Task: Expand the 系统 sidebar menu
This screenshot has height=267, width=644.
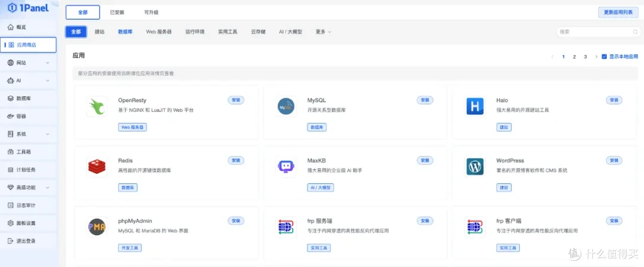Action: 48,134
